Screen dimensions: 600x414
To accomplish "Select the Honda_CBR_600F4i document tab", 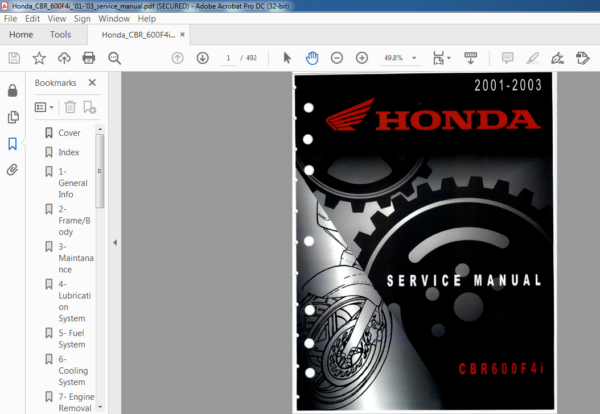I will click(x=138, y=35).
